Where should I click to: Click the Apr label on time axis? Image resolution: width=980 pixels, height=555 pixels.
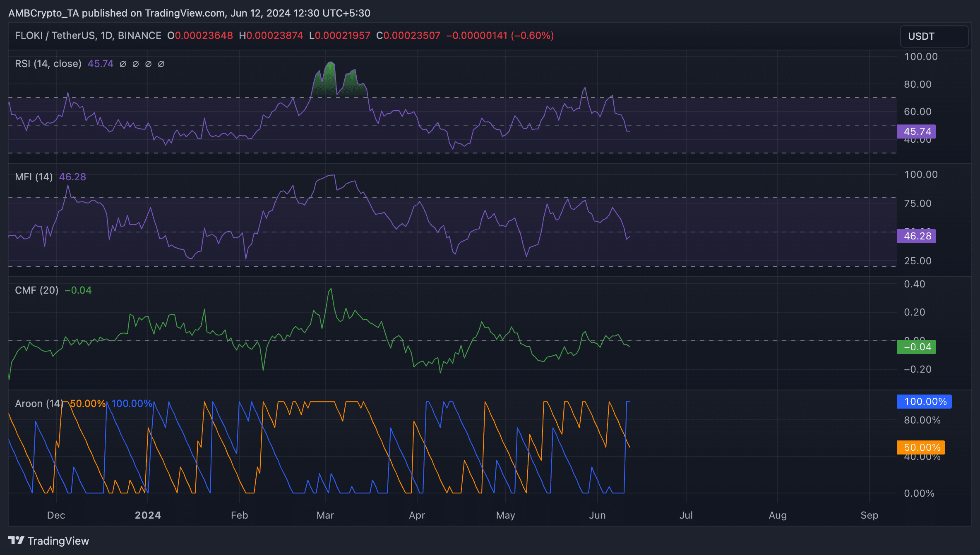pos(417,515)
